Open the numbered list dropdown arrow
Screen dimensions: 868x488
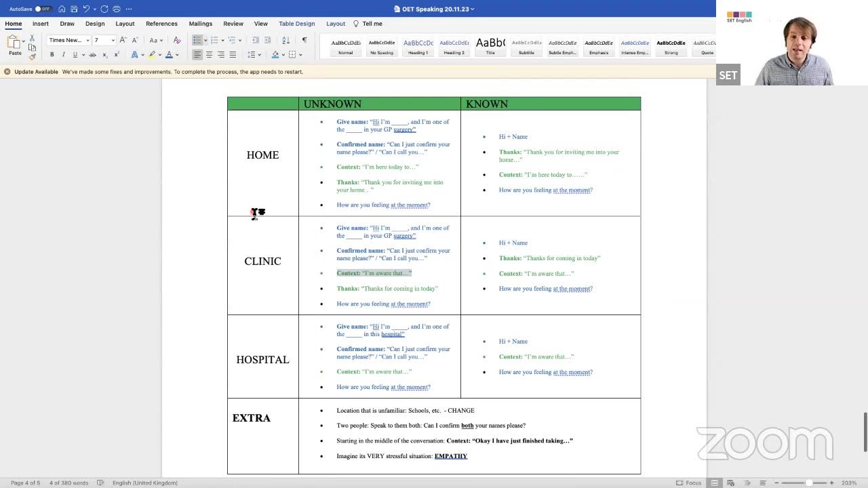point(222,40)
